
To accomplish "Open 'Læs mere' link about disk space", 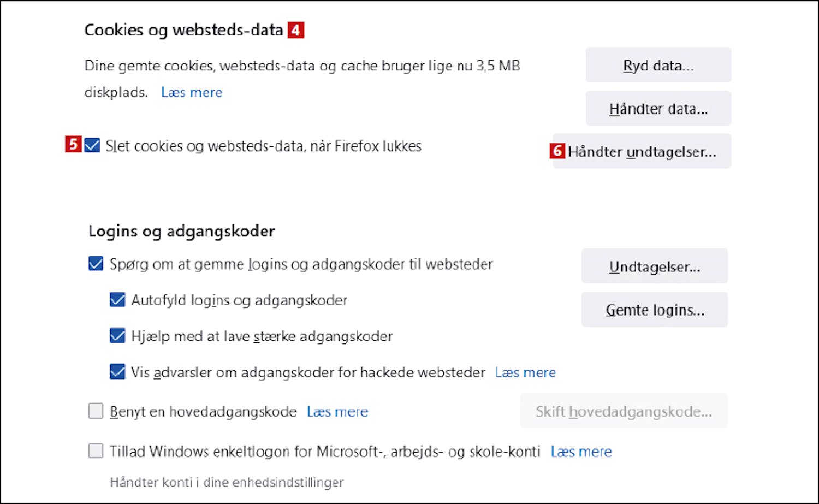I will click(192, 92).
